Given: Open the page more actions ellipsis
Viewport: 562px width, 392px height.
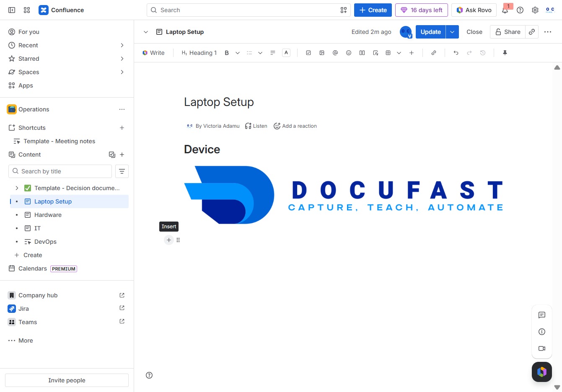Looking at the screenshot, I should [x=548, y=32].
